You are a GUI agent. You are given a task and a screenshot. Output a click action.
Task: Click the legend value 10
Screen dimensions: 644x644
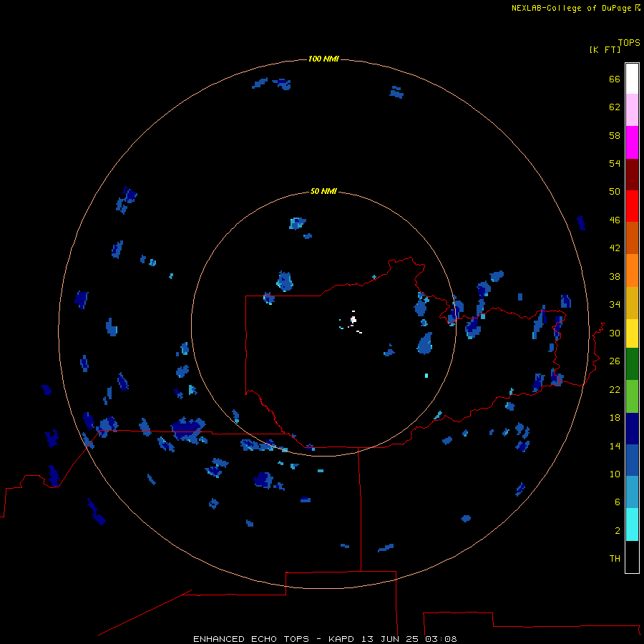[x=615, y=474]
